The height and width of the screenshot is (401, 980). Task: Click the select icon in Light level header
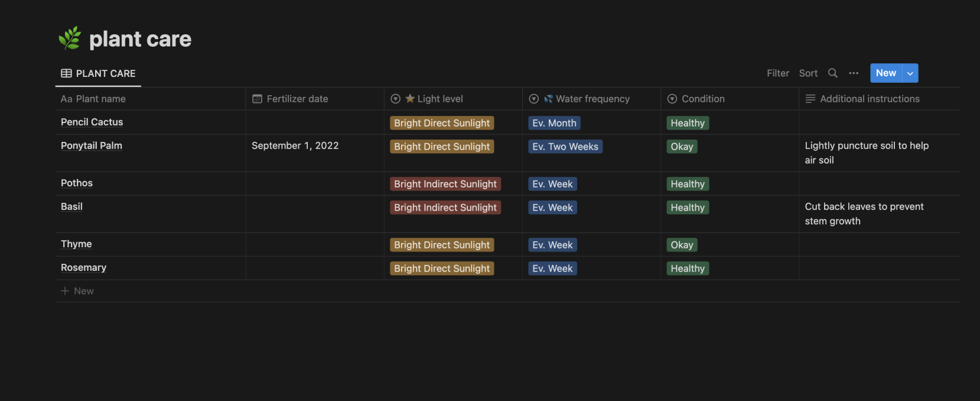[396, 99]
